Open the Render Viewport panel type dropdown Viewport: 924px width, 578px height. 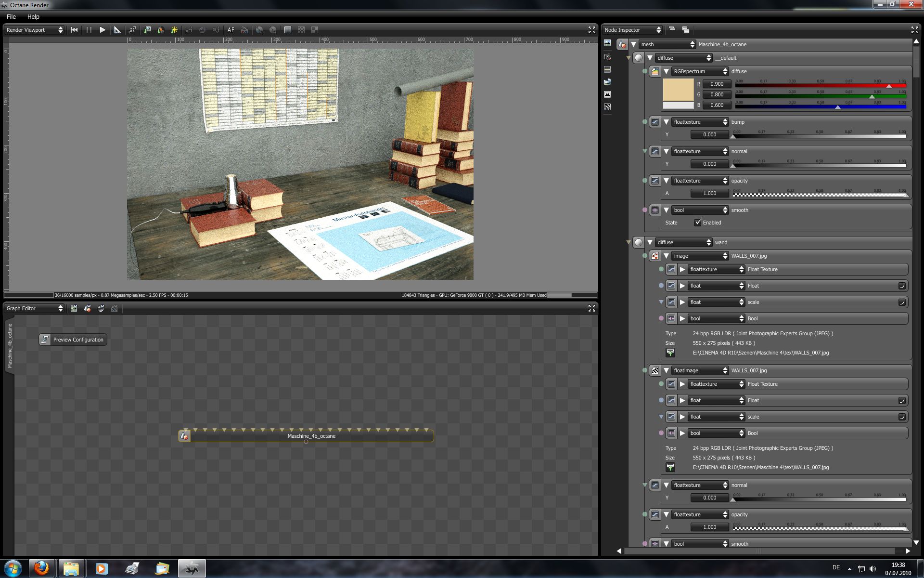click(34, 30)
